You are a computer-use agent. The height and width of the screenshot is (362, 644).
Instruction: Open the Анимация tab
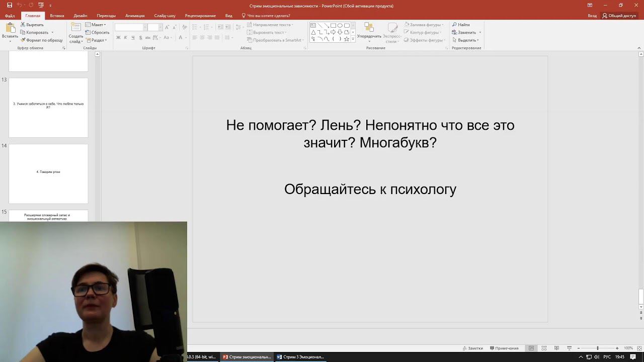tap(135, 16)
